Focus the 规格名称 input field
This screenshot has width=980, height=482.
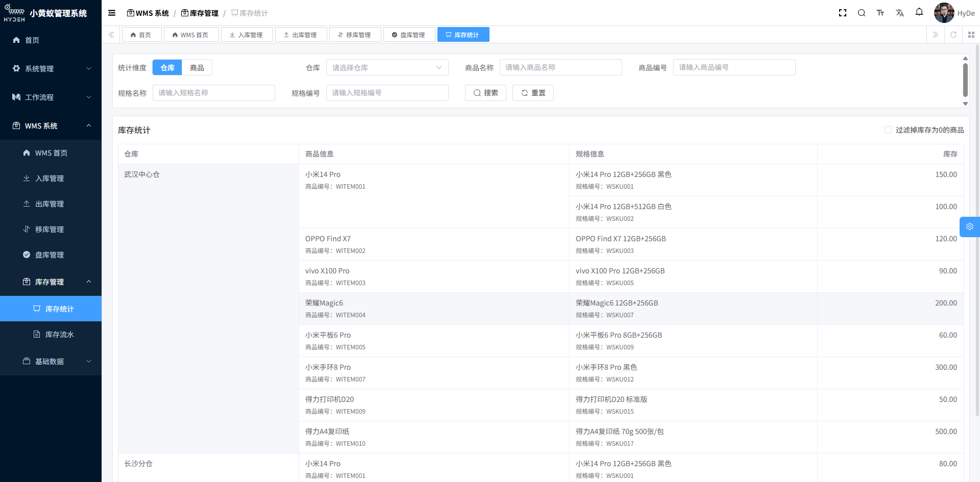click(x=213, y=93)
